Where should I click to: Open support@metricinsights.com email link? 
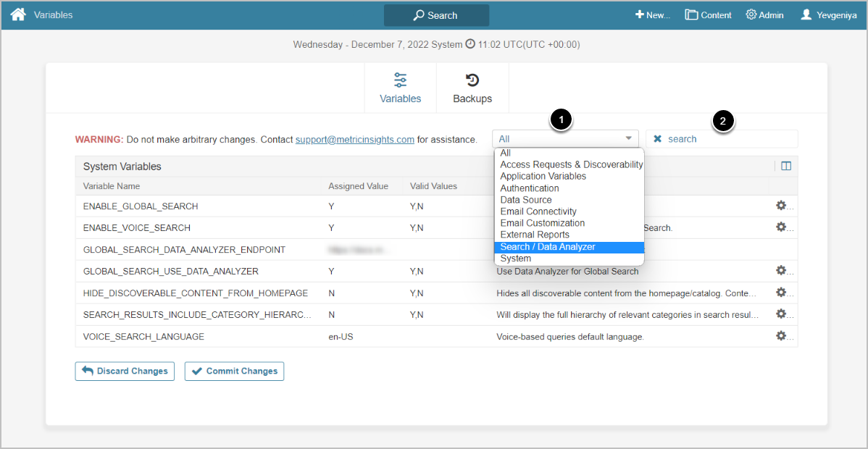pos(354,139)
